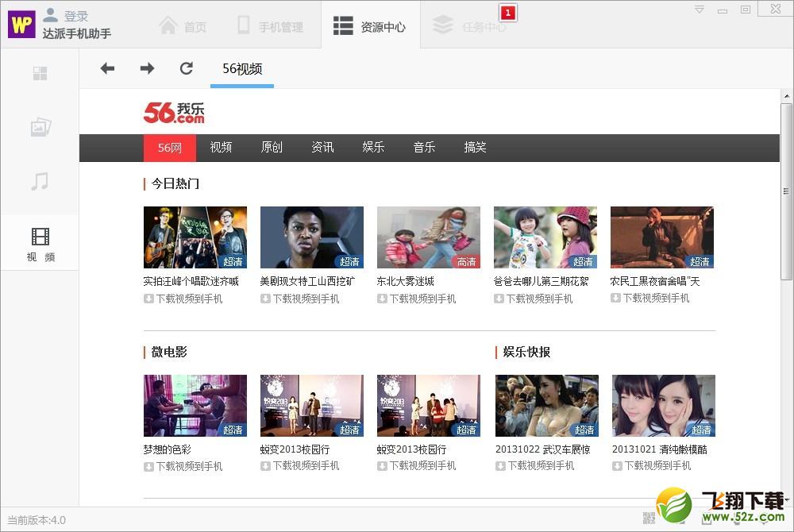Open the music note sidebar icon
794x532 pixels.
click(x=40, y=181)
